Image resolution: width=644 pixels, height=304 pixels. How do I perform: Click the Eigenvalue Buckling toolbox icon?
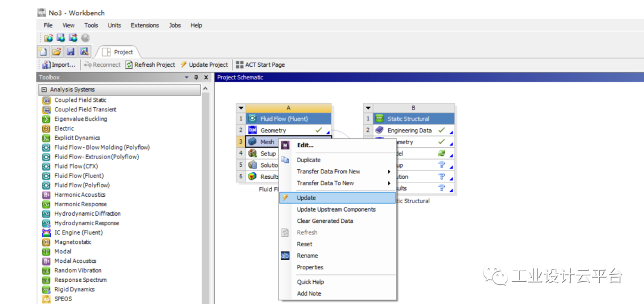click(47, 119)
